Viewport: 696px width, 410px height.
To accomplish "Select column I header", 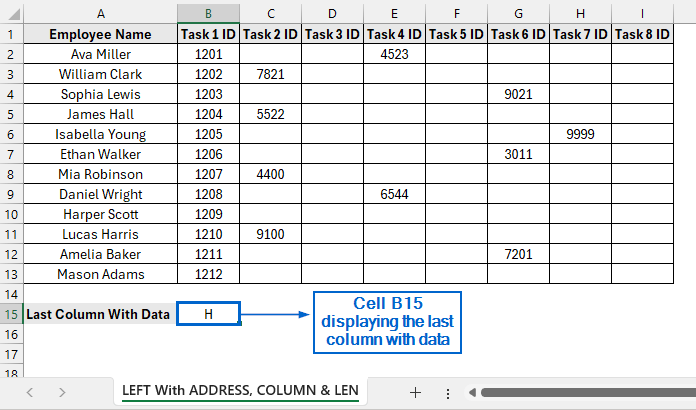I will click(x=642, y=14).
